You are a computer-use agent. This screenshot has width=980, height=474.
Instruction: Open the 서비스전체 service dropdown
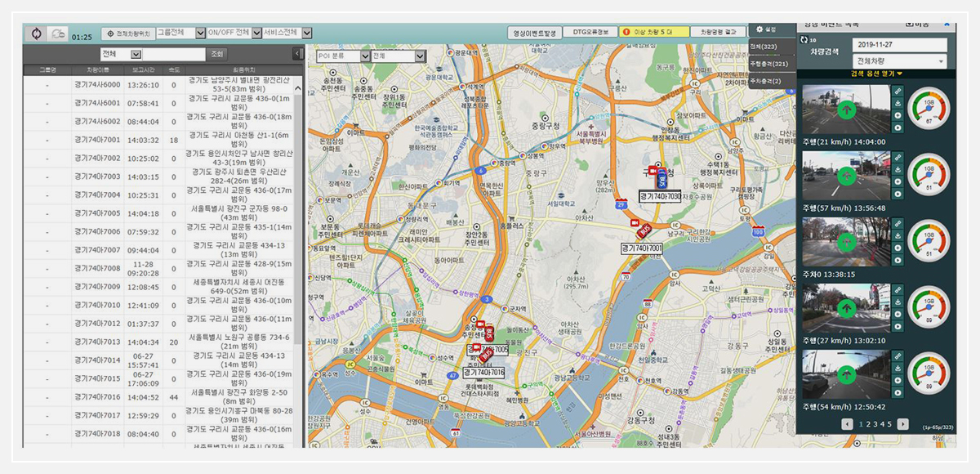[287, 34]
